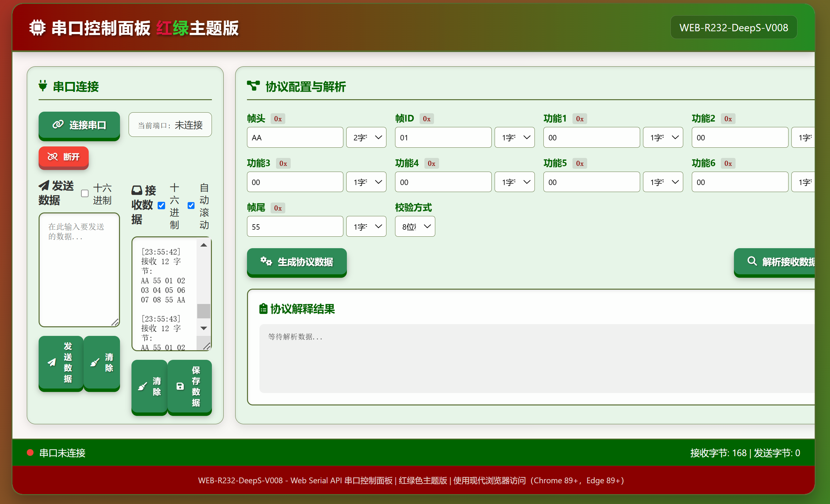Enable the send 十六进制 checkbox
The height and width of the screenshot is (504, 830).
pos(85,194)
